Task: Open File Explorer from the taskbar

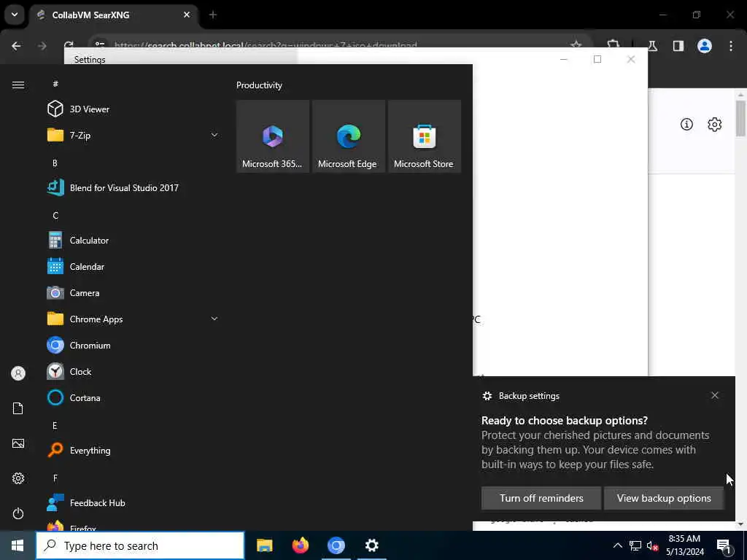Action: 264,545
